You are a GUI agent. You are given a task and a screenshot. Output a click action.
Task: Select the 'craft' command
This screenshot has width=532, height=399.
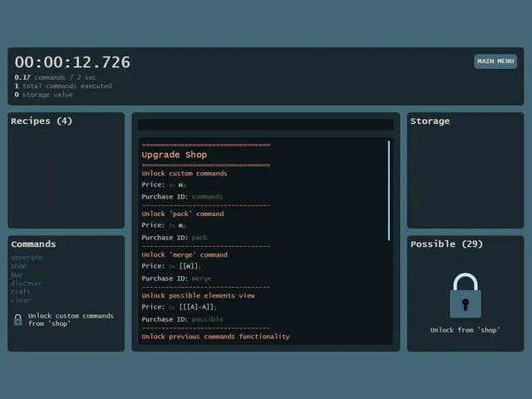pyautogui.click(x=20, y=292)
